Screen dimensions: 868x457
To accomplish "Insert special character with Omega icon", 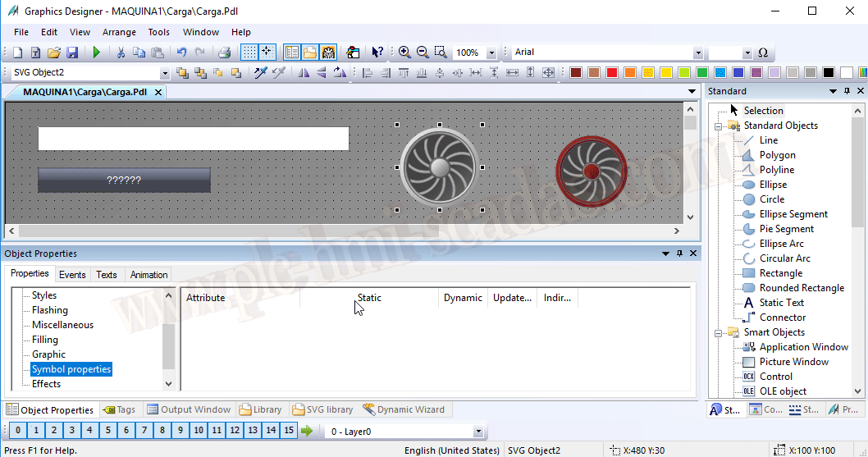I will 762,53.
